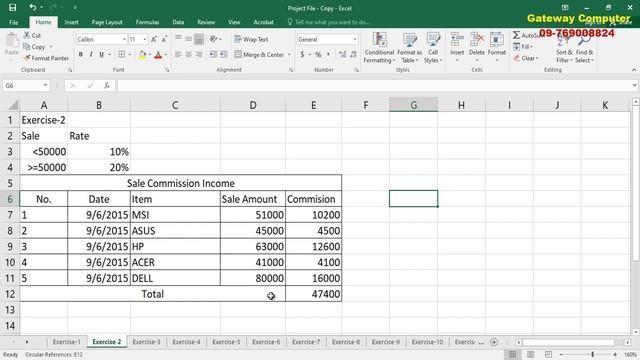Toggle Underline formatting

click(x=101, y=54)
